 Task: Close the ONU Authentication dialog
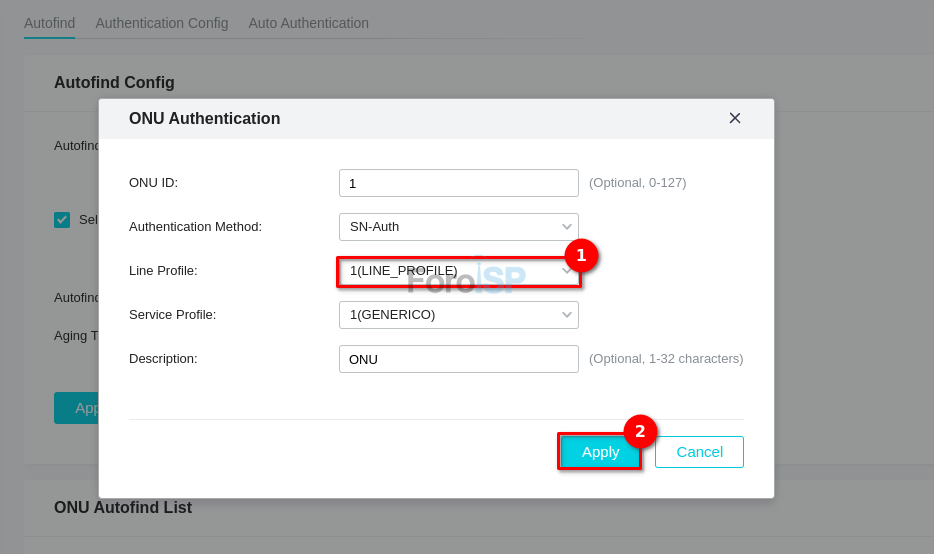(735, 118)
